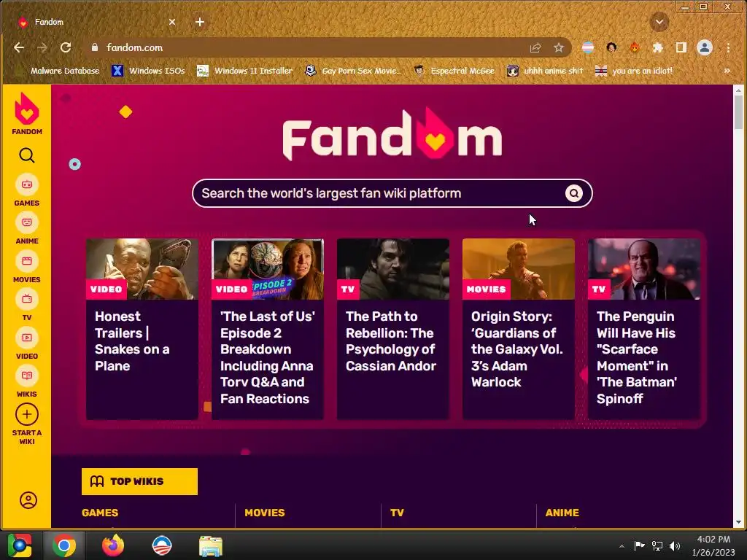Click the taskbar clock showing 4:02 PM

[x=713, y=545]
